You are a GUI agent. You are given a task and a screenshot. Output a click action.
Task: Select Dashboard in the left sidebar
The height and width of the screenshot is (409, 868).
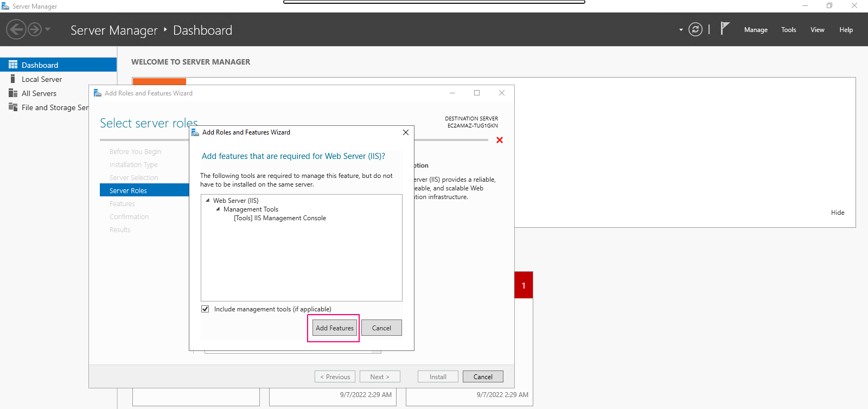58,65
